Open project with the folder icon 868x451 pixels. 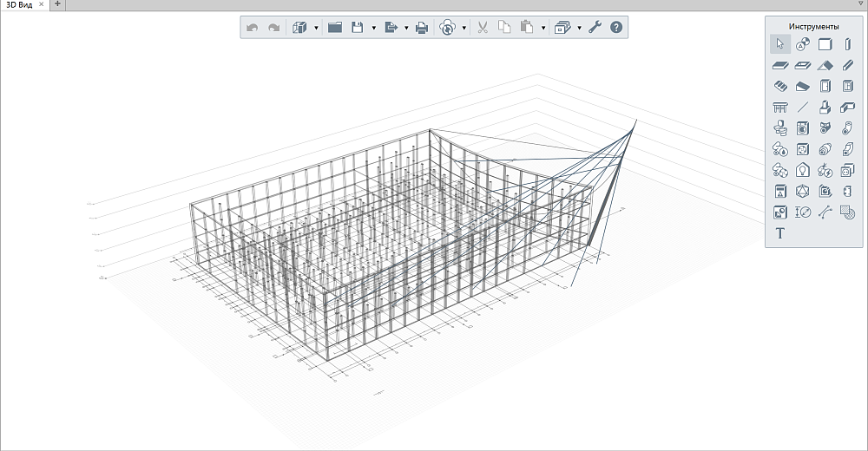[x=334, y=28]
